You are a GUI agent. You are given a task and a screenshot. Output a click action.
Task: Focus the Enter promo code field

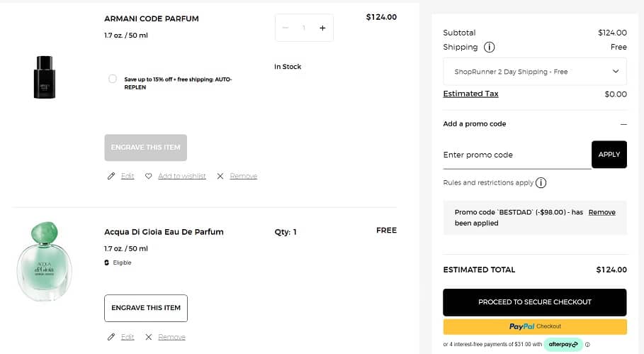coord(516,155)
